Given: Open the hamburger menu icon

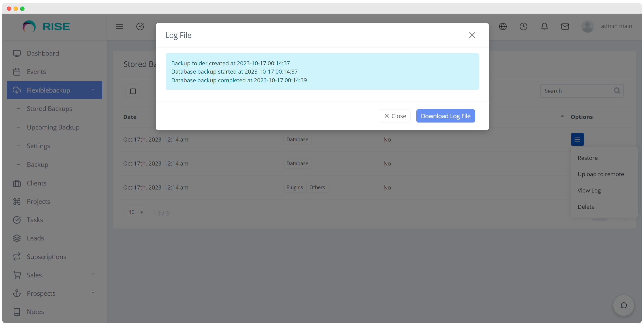Looking at the screenshot, I should 119,27.
